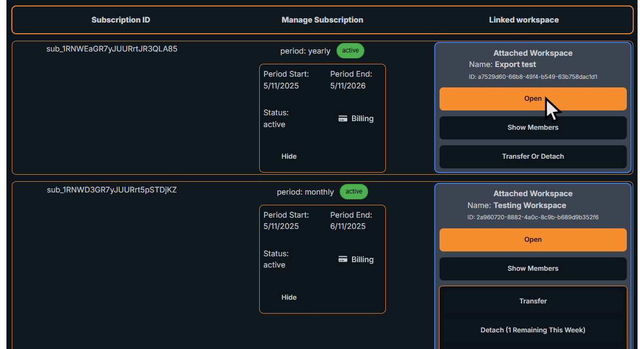Click workspace ID a7529d60-66b8-49f4-b549-63b758dac1d1
This screenshot has height=349, width=644.
pyautogui.click(x=532, y=77)
